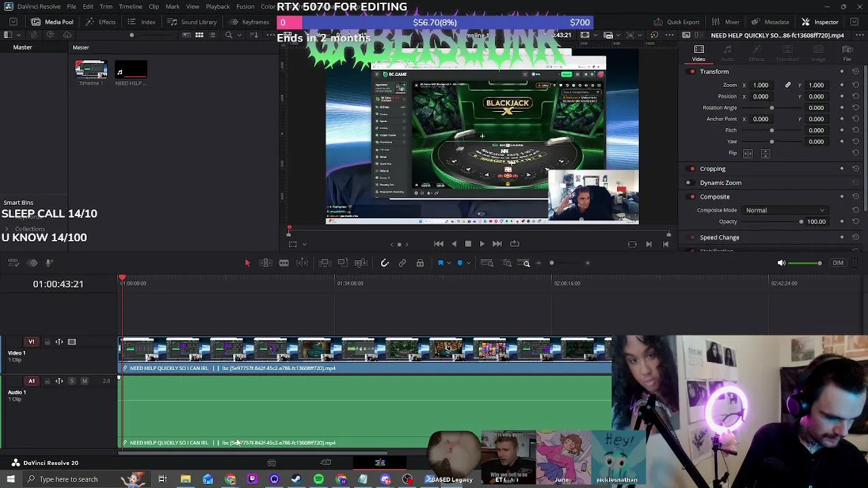The height and width of the screenshot is (488, 868).
Task: Select the NEED HELP audio clip thumbnail
Action: pos(131,69)
